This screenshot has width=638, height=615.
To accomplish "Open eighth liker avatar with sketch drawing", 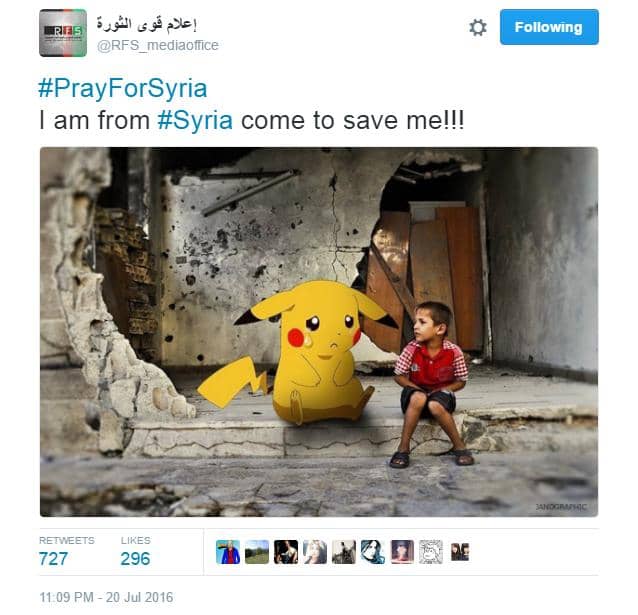I will pyautogui.click(x=431, y=552).
